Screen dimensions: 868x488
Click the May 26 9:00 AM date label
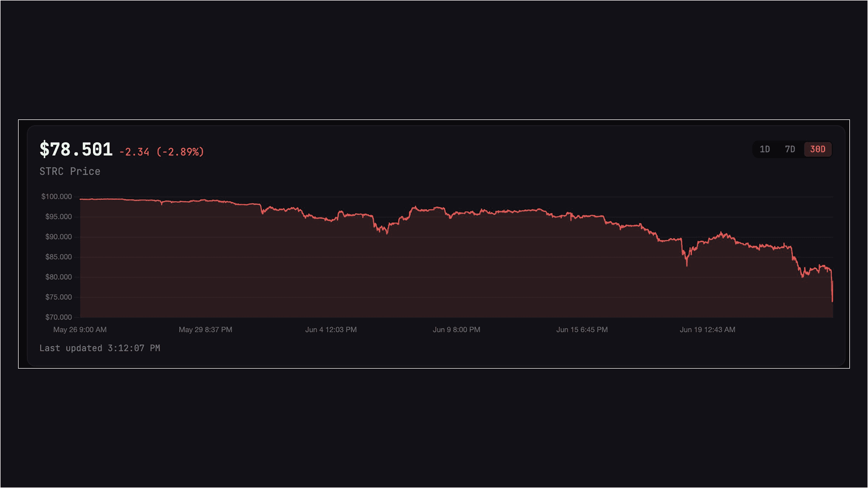point(80,330)
